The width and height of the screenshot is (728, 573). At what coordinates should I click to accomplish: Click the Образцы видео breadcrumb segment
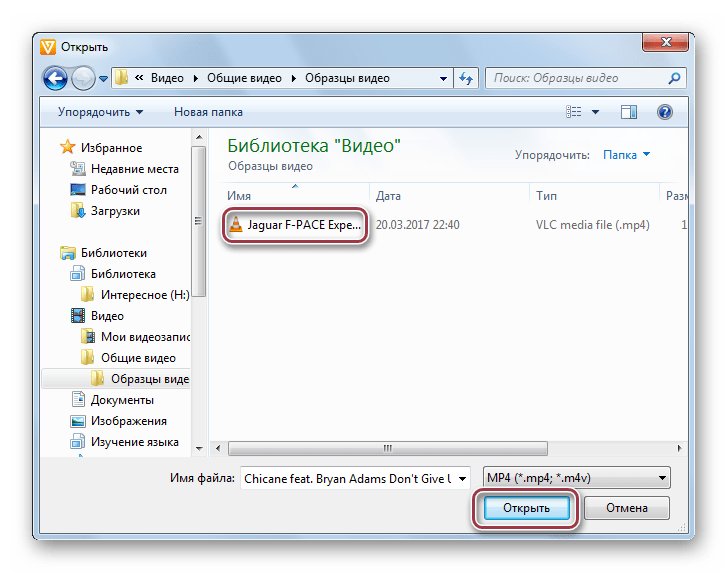[347, 78]
